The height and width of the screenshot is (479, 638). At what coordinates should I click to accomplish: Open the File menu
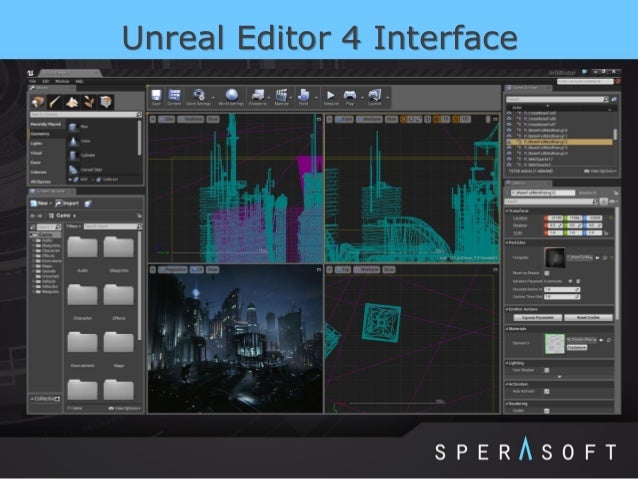pos(32,81)
